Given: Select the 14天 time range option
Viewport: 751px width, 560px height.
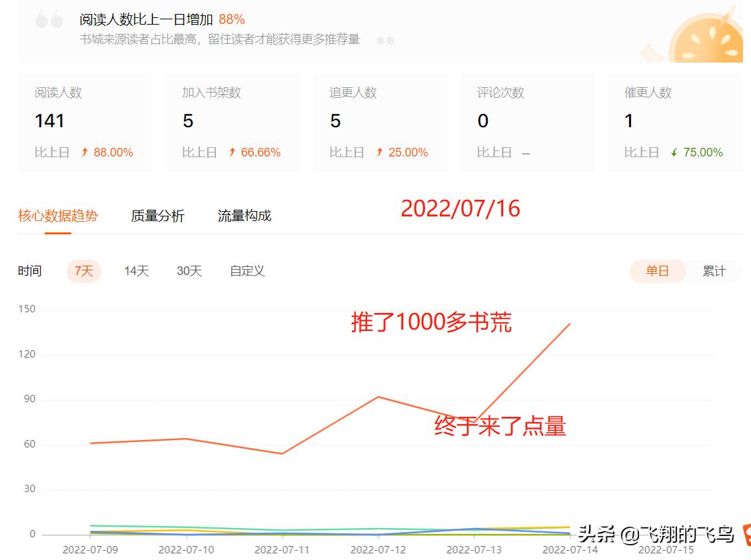Looking at the screenshot, I should (135, 271).
